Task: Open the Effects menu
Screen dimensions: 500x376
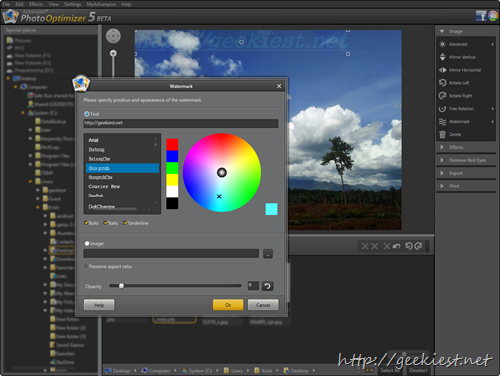Action: 36,4
